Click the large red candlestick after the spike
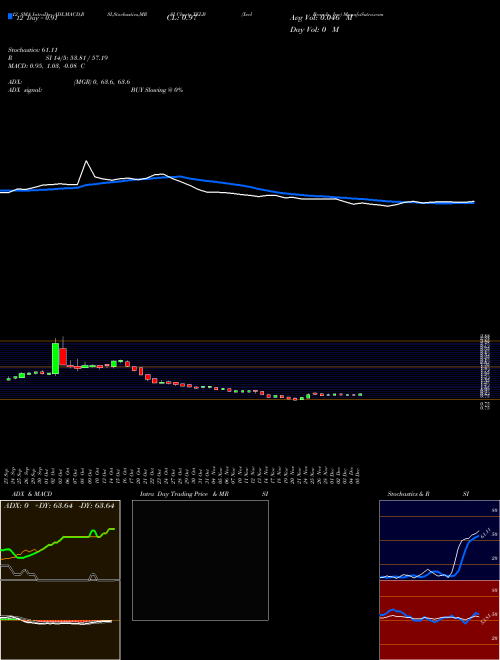 tap(63, 356)
